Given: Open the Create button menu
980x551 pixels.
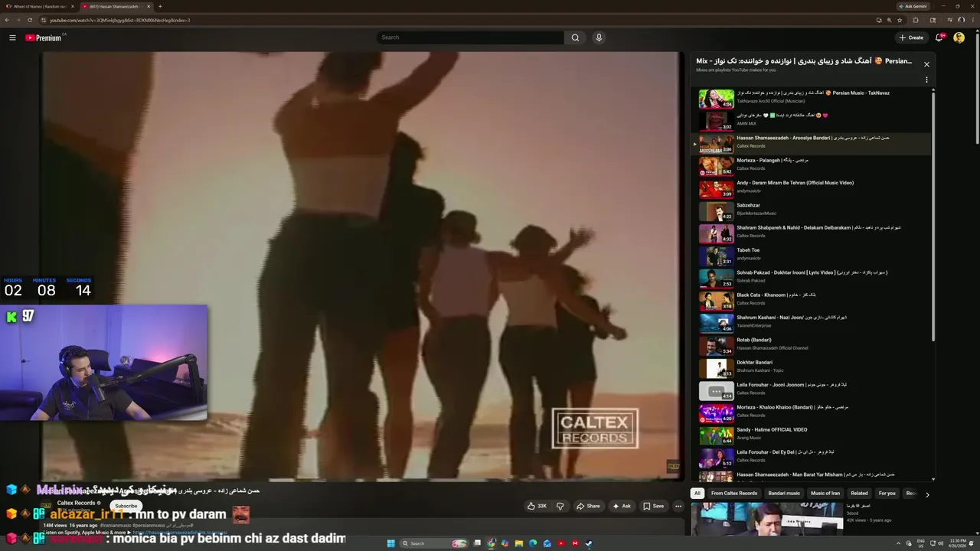Looking at the screenshot, I should pyautogui.click(x=911, y=37).
